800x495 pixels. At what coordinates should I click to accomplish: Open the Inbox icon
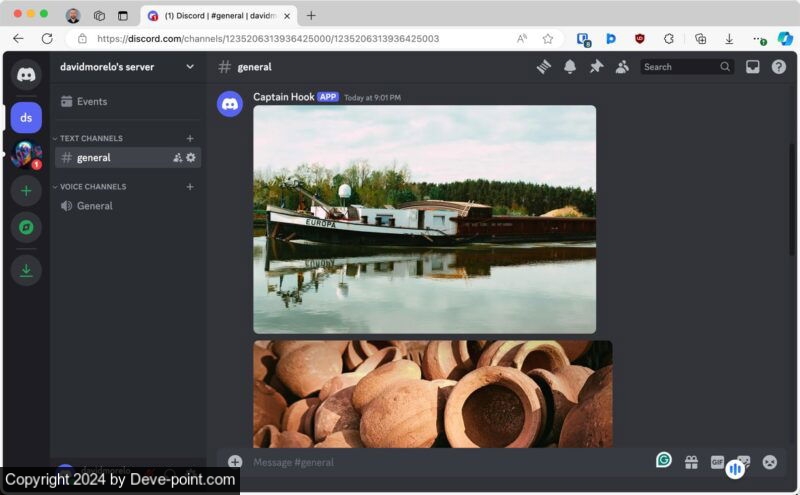click(x=753, y=67)
